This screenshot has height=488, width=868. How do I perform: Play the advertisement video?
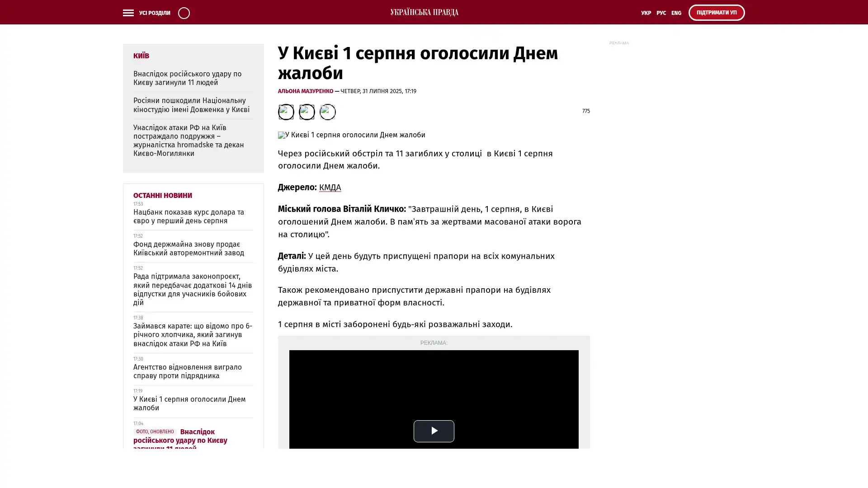coord(434,431)
